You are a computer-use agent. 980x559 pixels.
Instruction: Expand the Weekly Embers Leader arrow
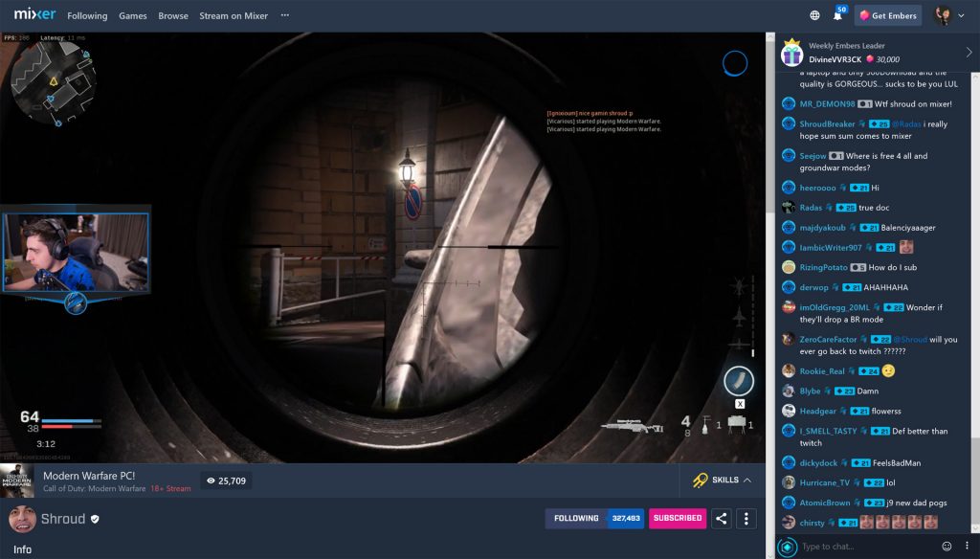(969, 53)
